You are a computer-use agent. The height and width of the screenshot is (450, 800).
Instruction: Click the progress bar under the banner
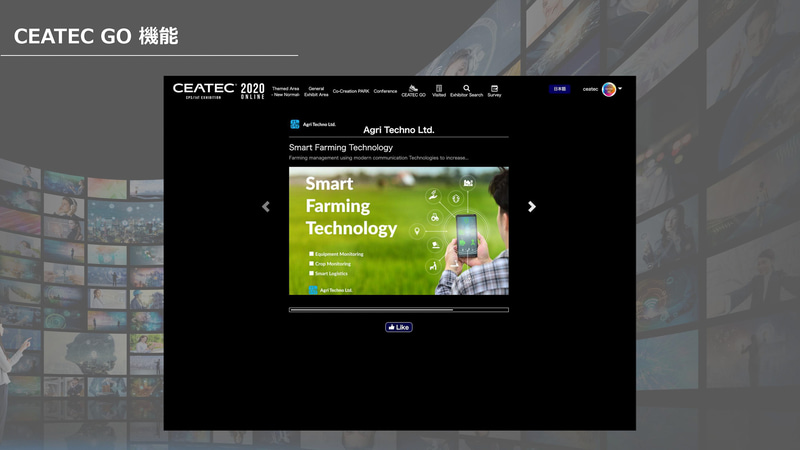point(398,310)
